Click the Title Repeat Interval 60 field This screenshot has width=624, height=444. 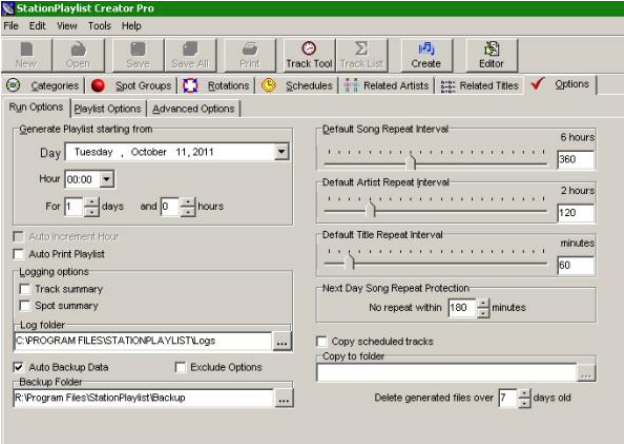point(576,265)
